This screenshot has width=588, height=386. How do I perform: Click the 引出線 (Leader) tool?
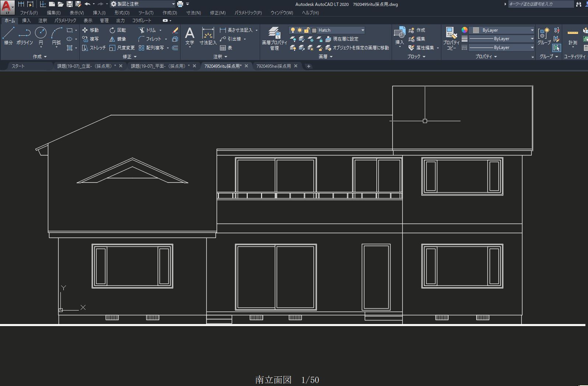coord(230,39)
